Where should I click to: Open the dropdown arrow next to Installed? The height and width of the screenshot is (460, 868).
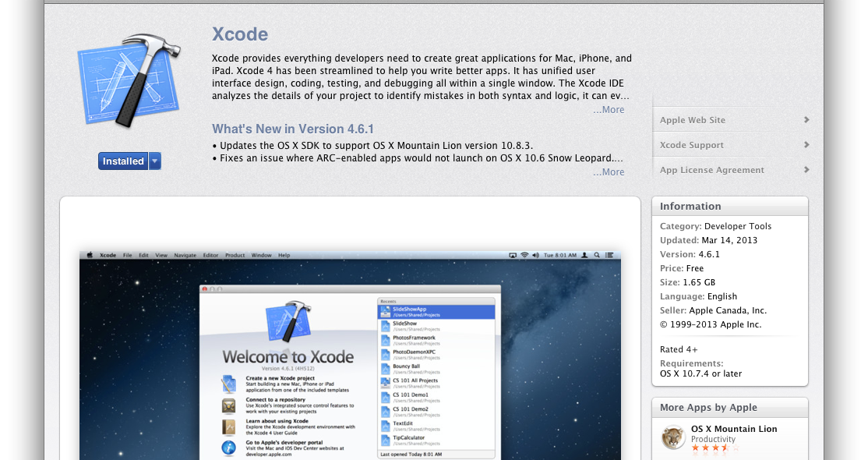[155, 161]
